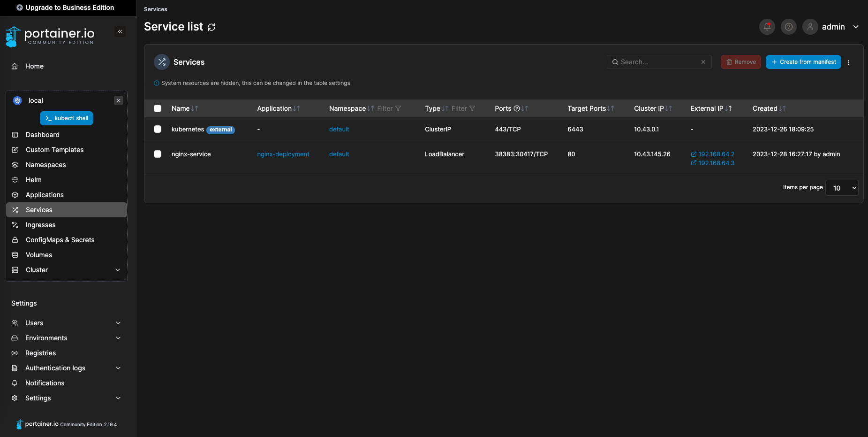Open the nginx-deployment application link
Image resolution: width=868 pixels, height=437 pixels.
[283, 154]
